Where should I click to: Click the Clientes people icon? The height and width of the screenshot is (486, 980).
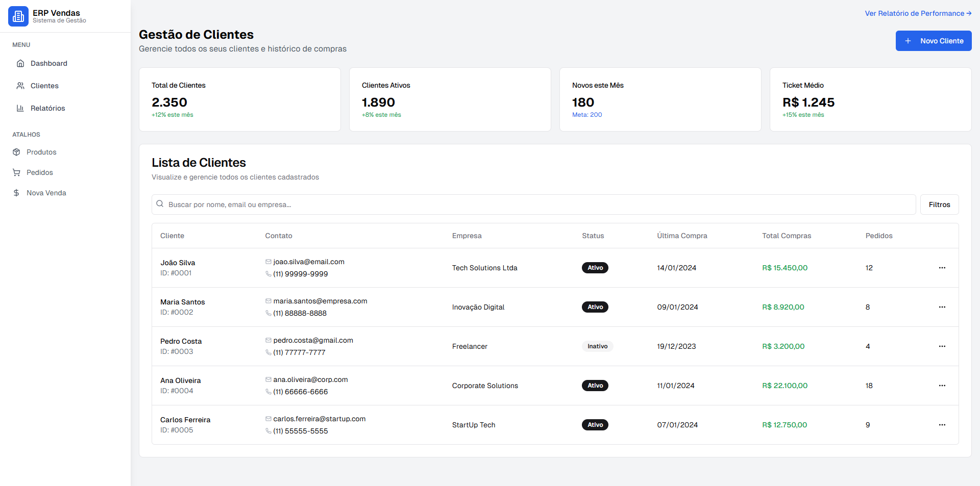coord(20,86)
